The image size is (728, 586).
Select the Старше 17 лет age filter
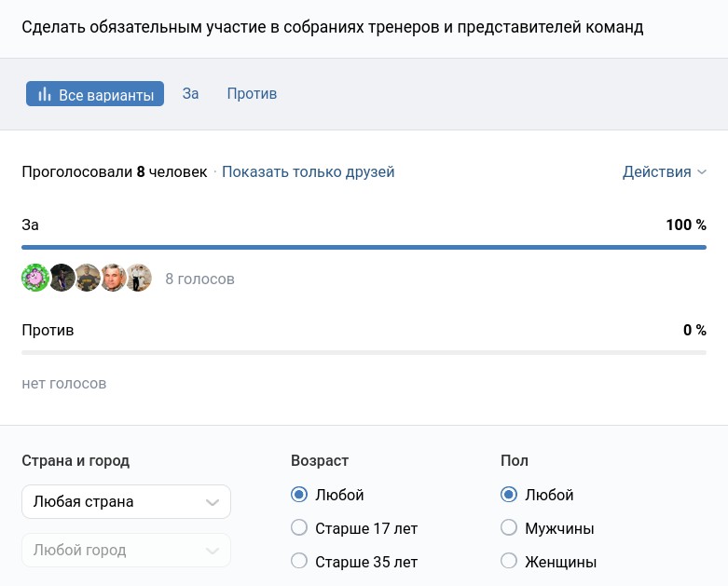tap(299, 528)
